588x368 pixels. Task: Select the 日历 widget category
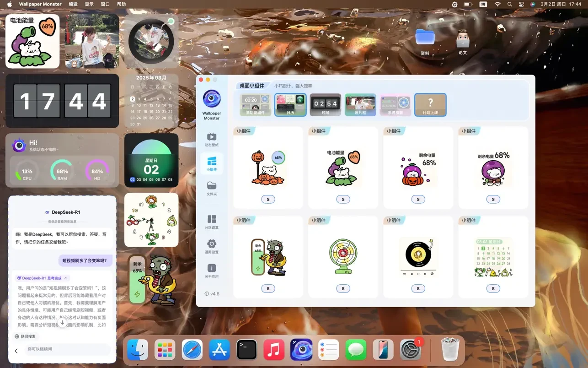[290, 105]
